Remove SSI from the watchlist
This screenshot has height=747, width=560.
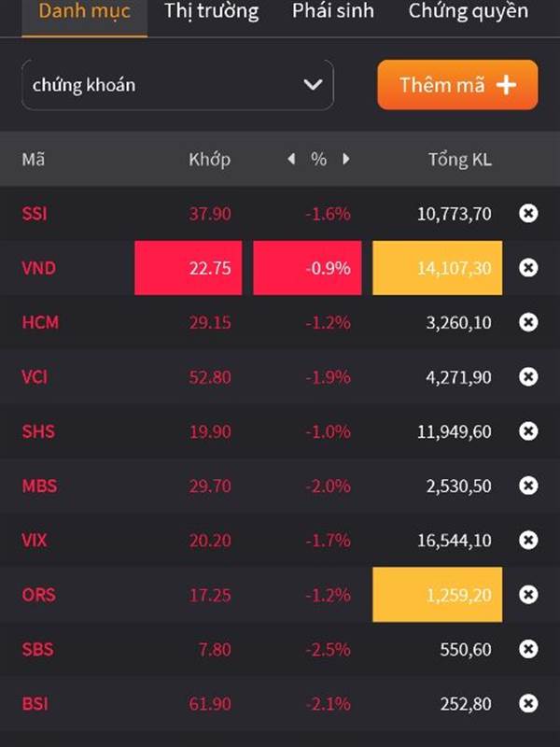[x=528, y=214]
